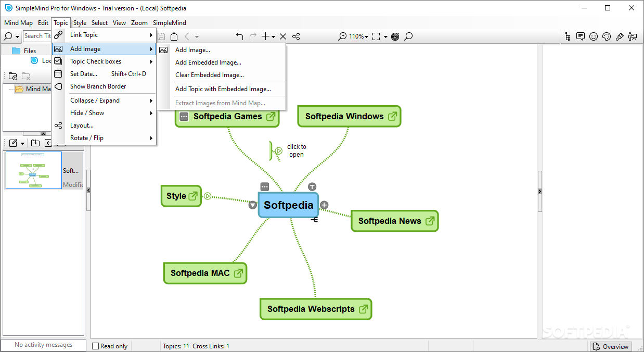Image resolution: width=644 pixels, height=352 pixels.
Task: Click the save floppy-disk icon
Action: (x=161, y=36)
